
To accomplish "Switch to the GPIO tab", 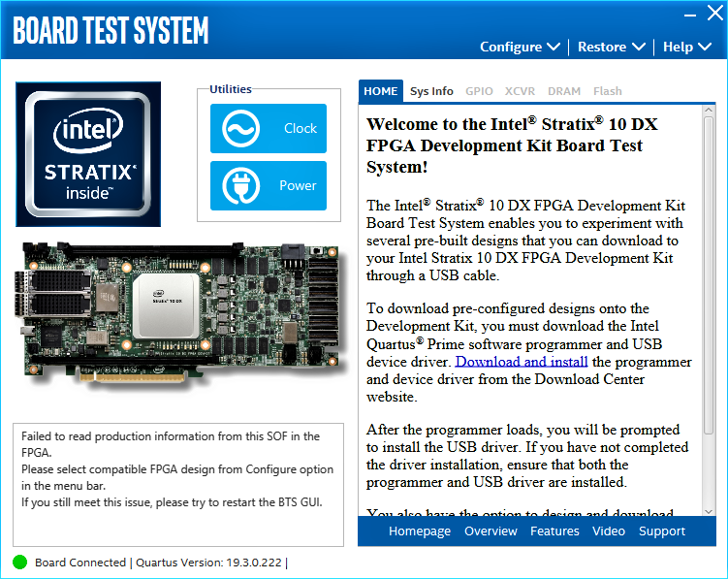I will click(479, 91).
